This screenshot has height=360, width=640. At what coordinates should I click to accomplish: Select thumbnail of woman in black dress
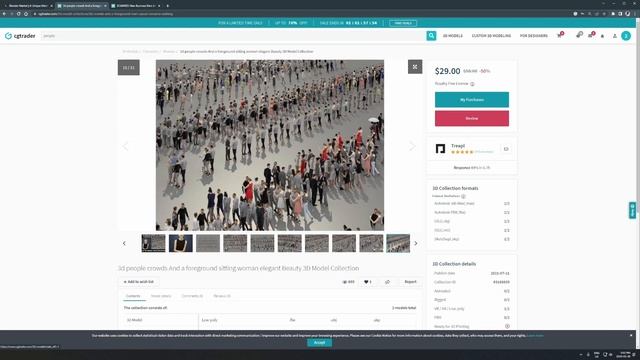181,243
